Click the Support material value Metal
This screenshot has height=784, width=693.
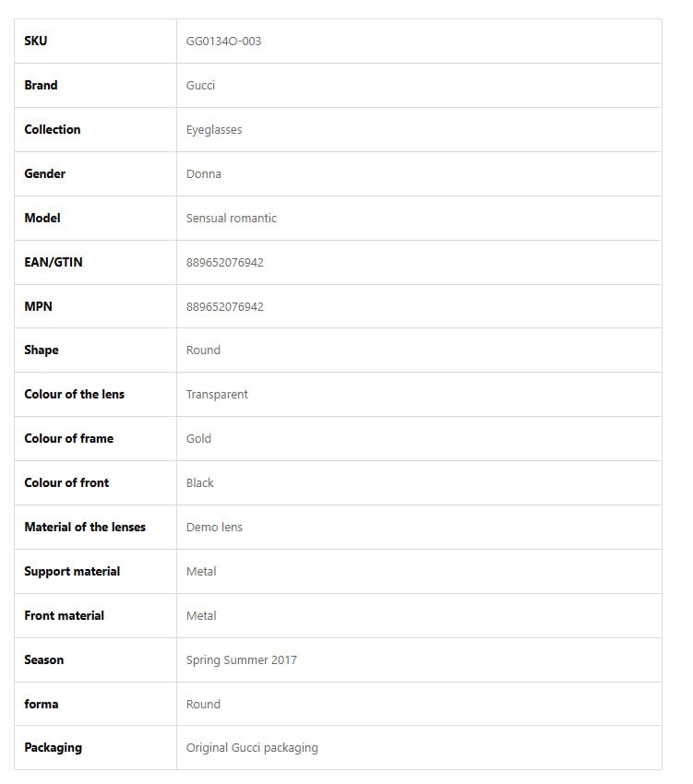tap(201, 572)
